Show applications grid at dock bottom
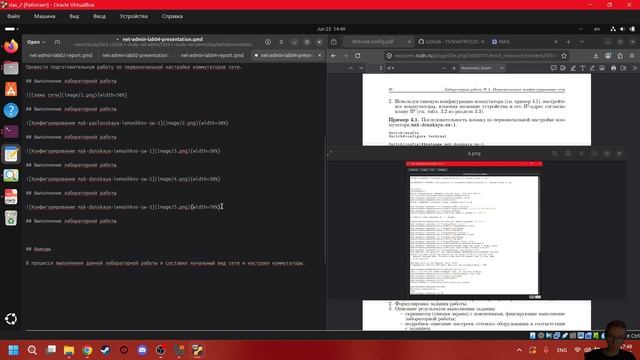 [x=11, y=319]
